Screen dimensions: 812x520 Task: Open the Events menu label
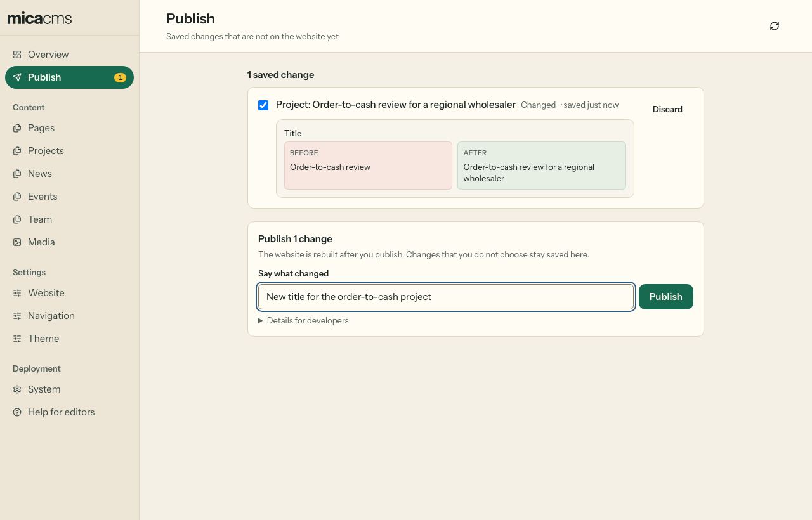pos(43,197)
